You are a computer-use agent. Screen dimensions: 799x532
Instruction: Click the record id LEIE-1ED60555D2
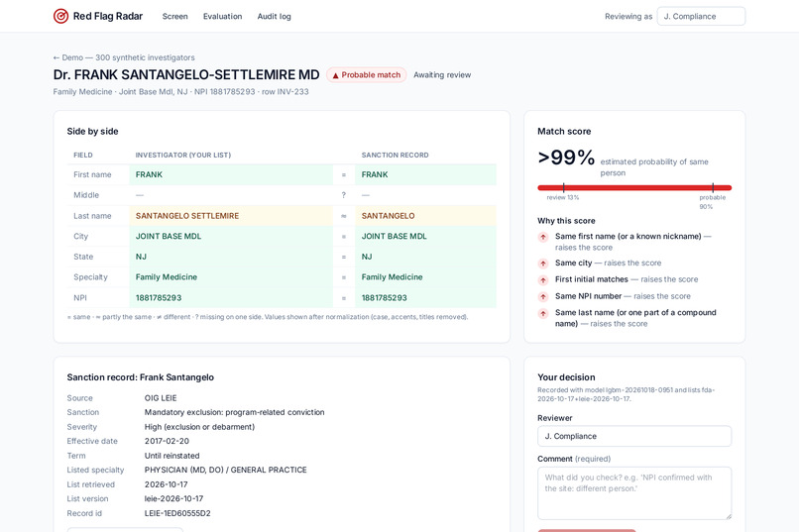tap(177, 513)
